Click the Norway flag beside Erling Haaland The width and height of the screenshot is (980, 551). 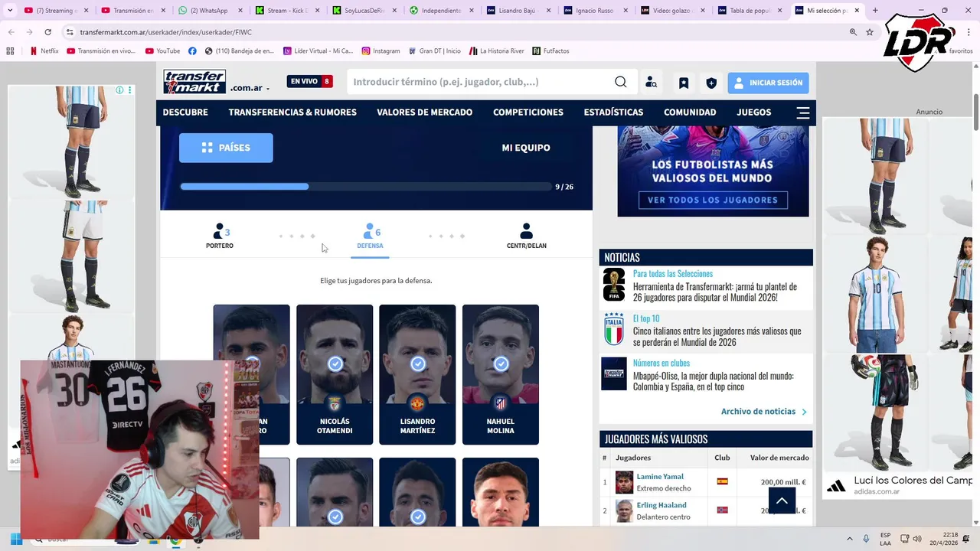[x=722, y=510]
